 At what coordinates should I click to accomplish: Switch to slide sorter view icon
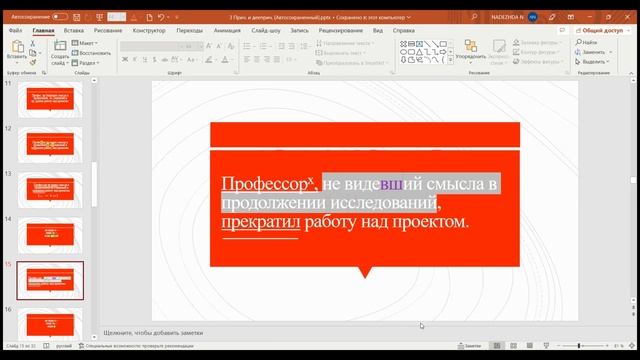coord(513,346)
